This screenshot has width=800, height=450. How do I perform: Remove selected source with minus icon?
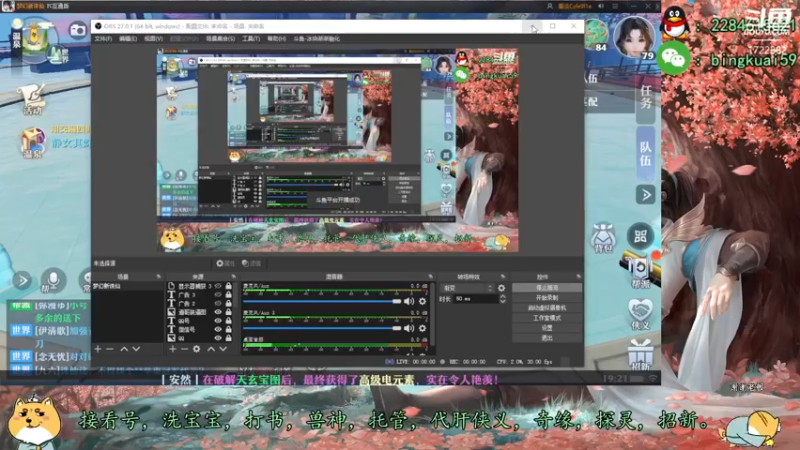pos(184,349)
